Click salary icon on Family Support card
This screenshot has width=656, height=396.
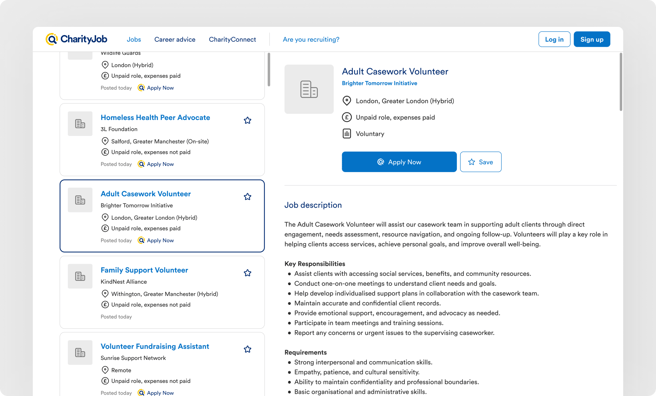point(105,304)
